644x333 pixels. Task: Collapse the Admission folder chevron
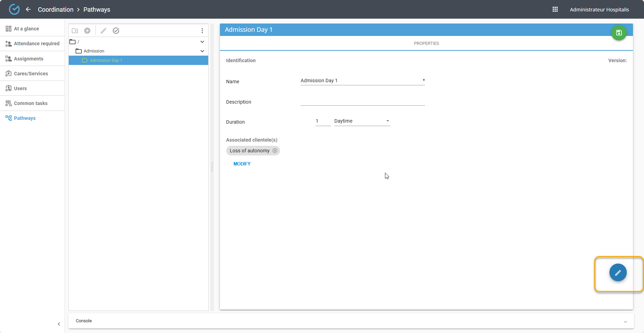pos(202,51)
